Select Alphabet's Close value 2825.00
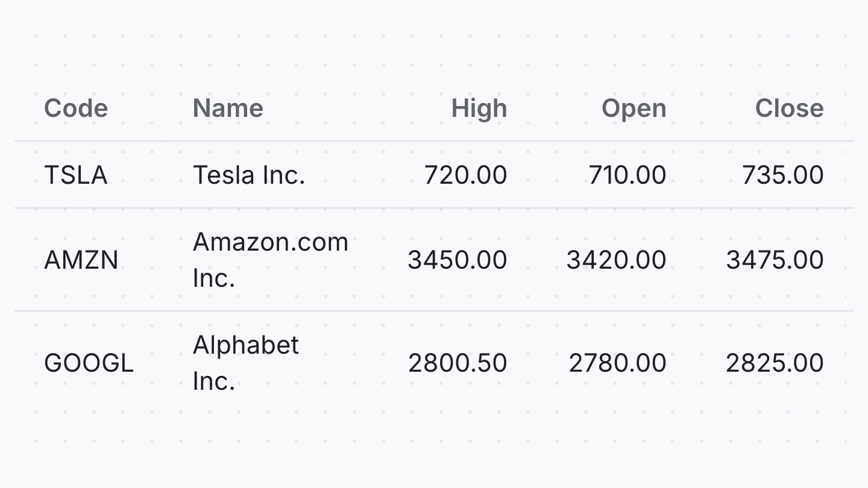Screen dimensions: 868x488 [x=775, y=363]
